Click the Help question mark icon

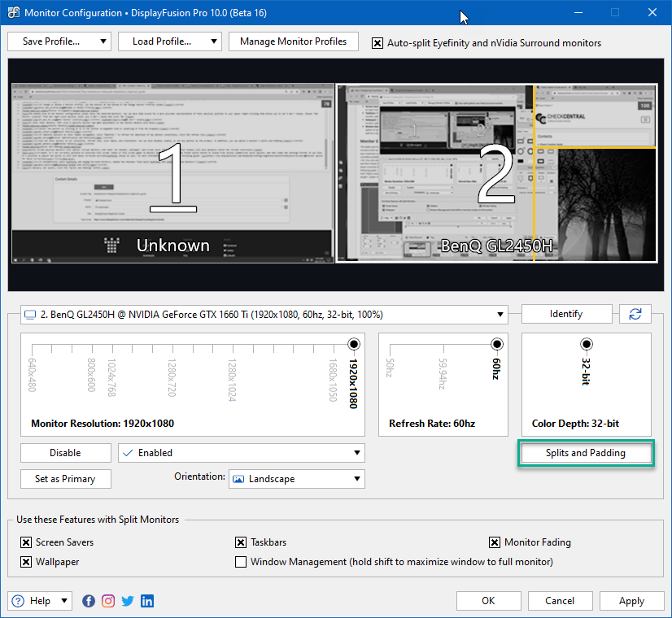point(18,601)
